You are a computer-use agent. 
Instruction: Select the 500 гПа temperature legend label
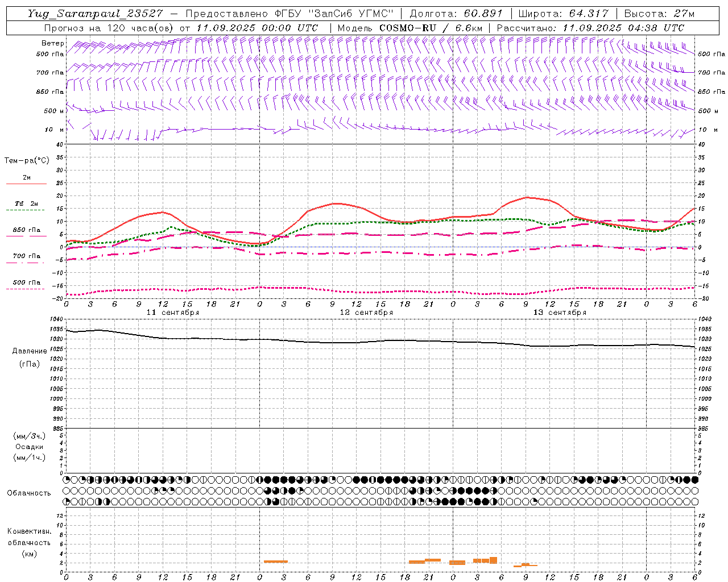[x=26, y=282]
